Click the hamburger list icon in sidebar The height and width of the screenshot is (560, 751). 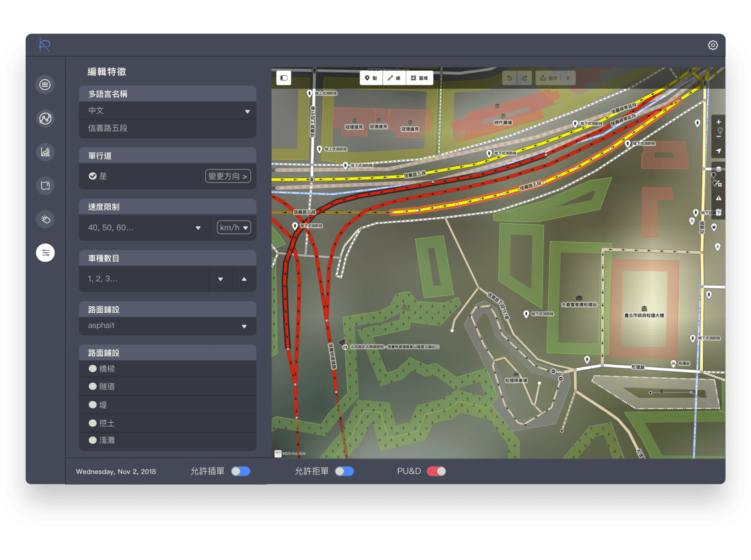(45, 85)
